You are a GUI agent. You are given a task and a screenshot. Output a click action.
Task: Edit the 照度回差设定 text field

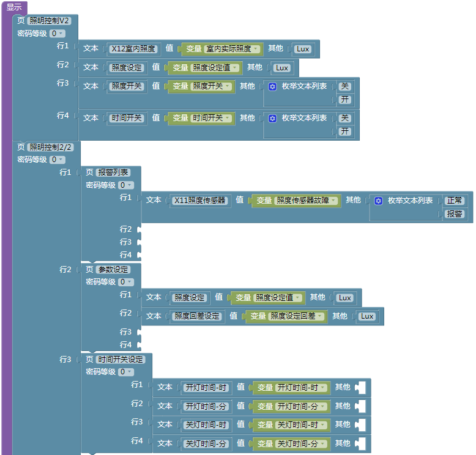[197, 316]
